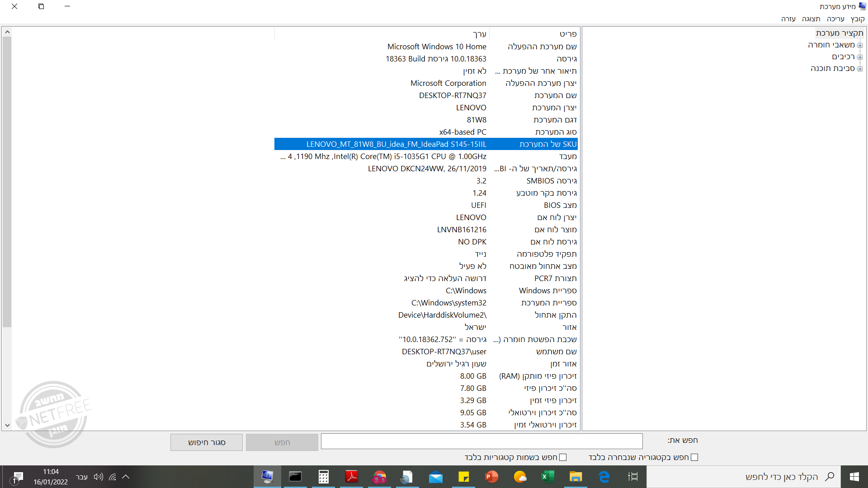Click the חפש button
Viewport: 868px width, 488px height.
[x=282, y=442]
